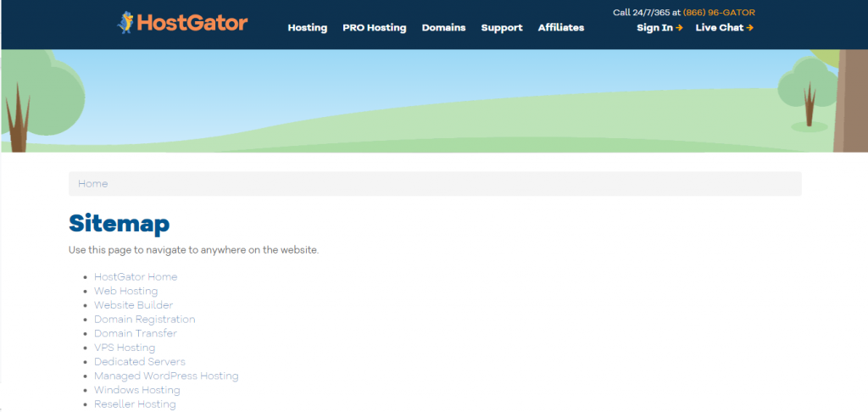Open the Domains menu
The width and height of the screenshot is (868, 412).
pyautogui.click(x=443, y=28)
